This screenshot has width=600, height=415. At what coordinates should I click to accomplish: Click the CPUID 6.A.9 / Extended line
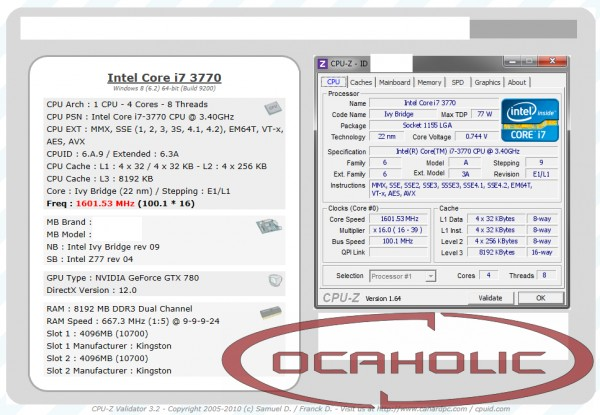pos(112,154)
